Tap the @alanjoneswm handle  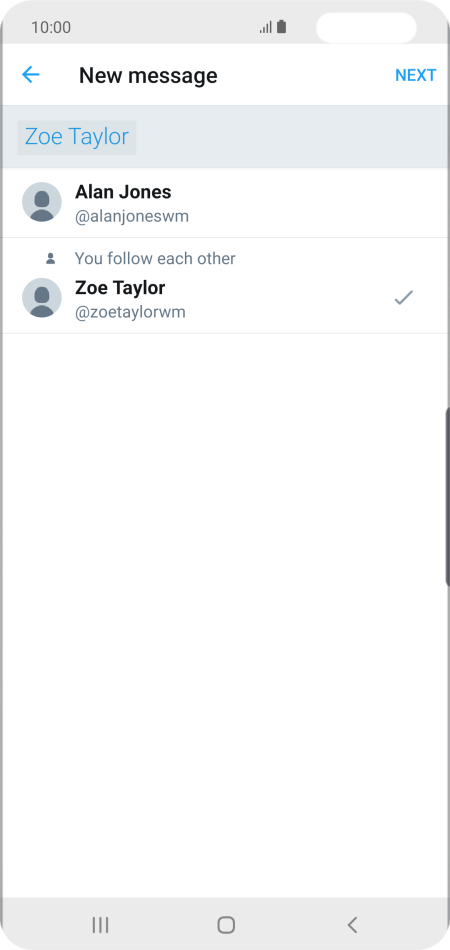[x=131, y=216]
